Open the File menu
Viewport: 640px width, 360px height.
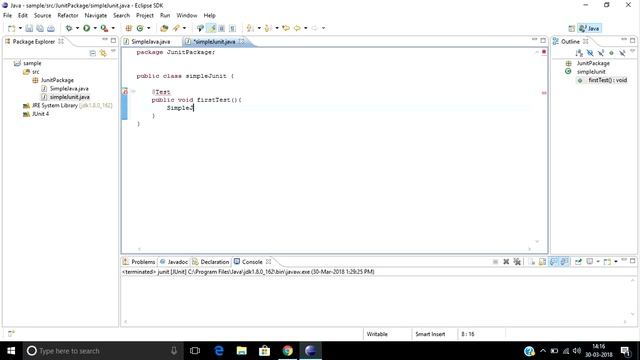point(7,16)
